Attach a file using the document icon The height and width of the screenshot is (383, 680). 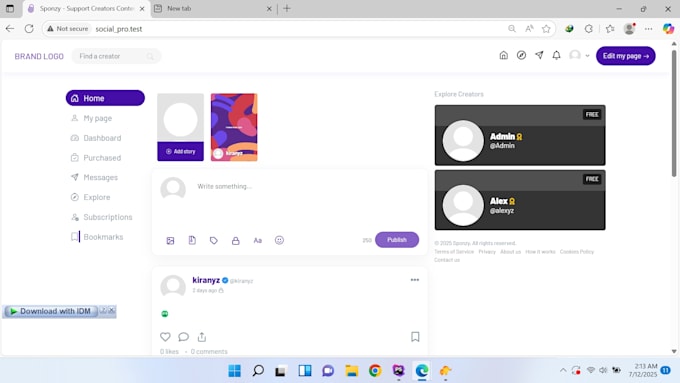pyautogui.click(x=192, y=240)
